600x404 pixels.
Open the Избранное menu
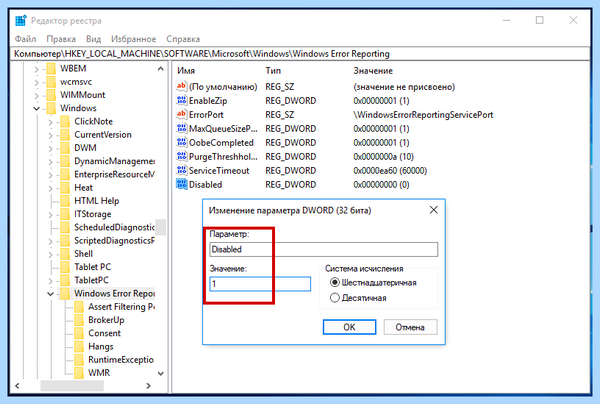134,39
